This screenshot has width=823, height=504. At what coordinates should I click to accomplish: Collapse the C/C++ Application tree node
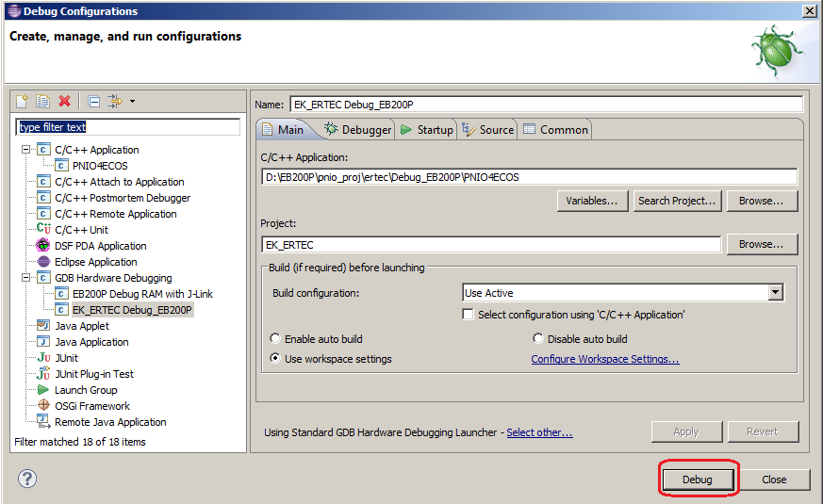25,150
